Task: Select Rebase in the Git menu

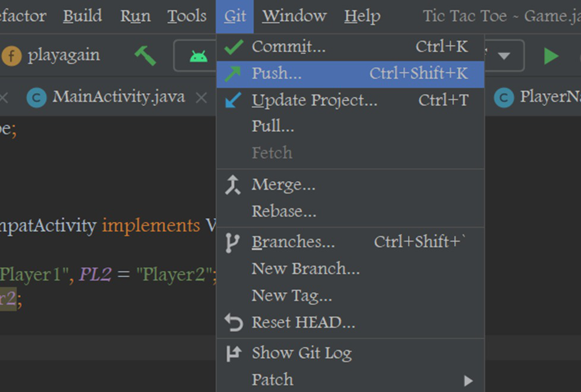Action: (x=284, y=211)
